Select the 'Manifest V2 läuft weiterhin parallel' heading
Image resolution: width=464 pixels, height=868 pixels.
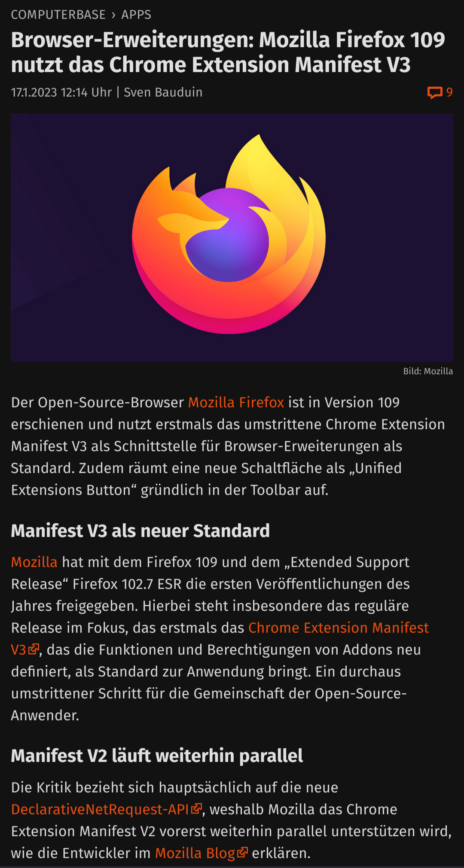point(157,756)
